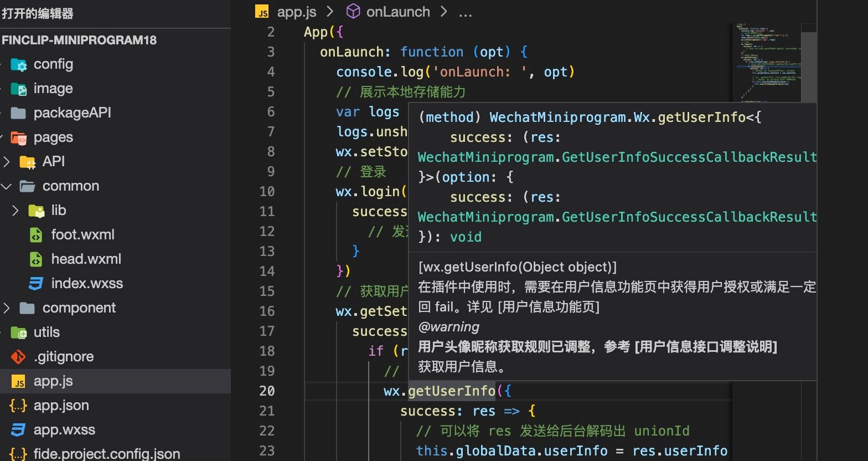Collapse the common folder chevron
The image size is (868, 461).
click(x=7, y=186)
